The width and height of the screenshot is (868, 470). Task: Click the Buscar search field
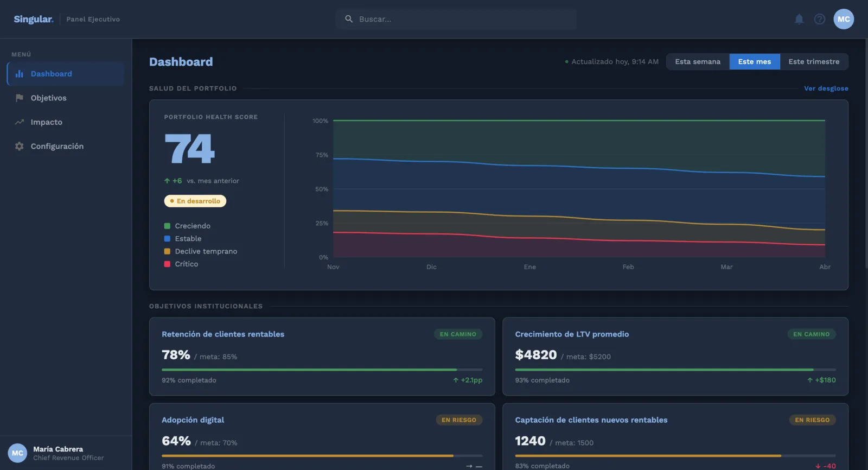click(456, 19)
